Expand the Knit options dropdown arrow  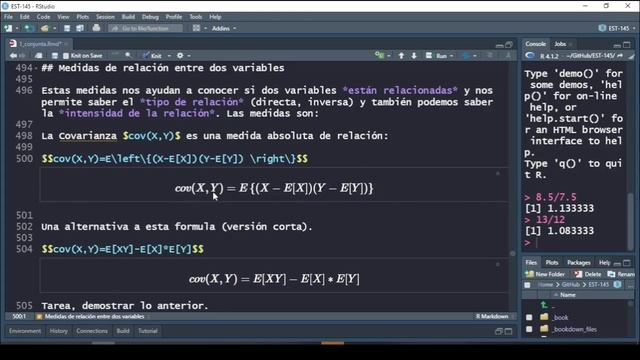point(169,56)
